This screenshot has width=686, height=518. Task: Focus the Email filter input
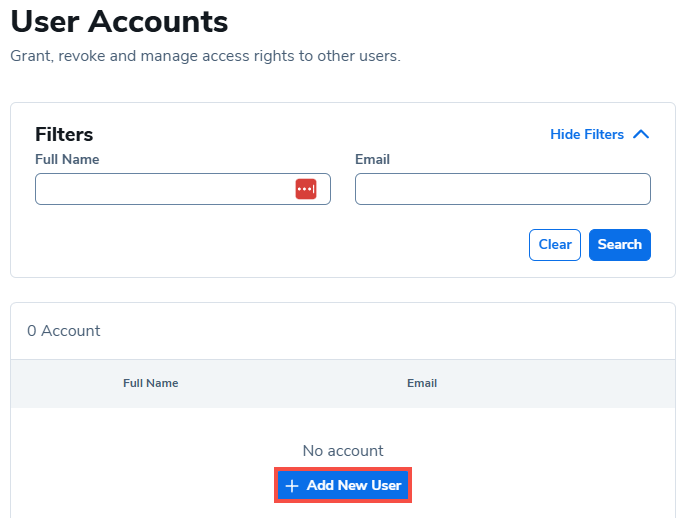(x=502, y=189)
